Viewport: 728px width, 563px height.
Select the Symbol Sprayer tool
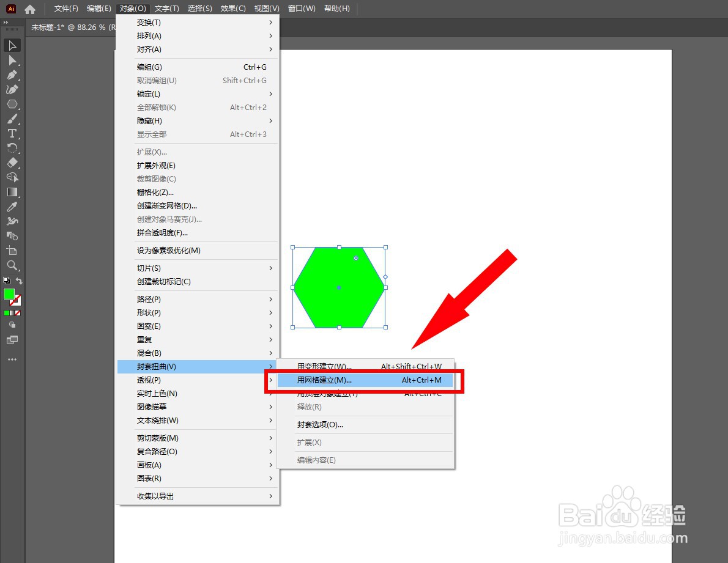pos(12,222)
